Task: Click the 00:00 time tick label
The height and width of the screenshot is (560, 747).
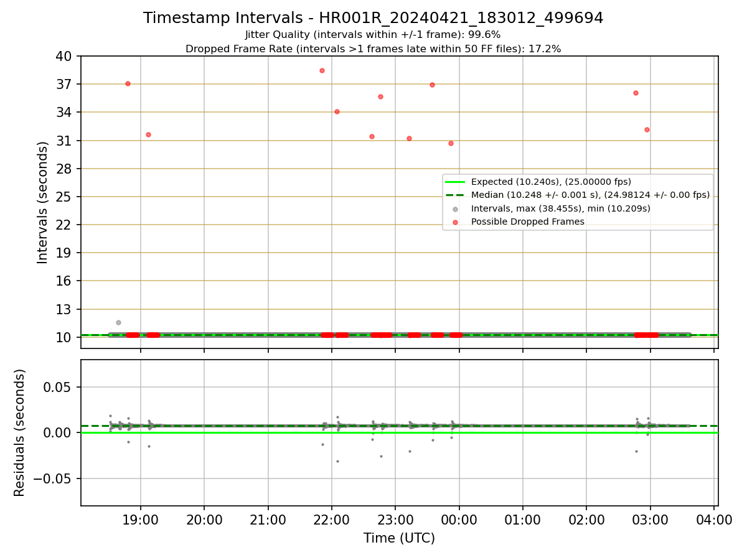Action: coord(459,519)
